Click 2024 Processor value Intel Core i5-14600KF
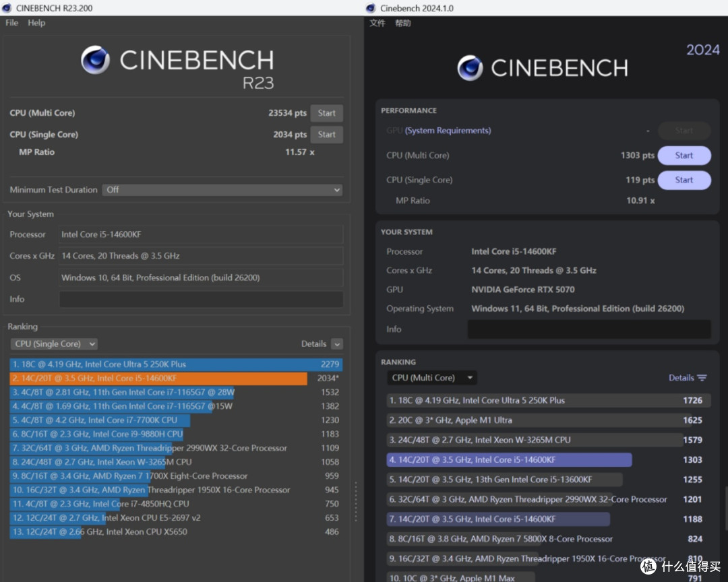The image size is (728, 582). 514,251
